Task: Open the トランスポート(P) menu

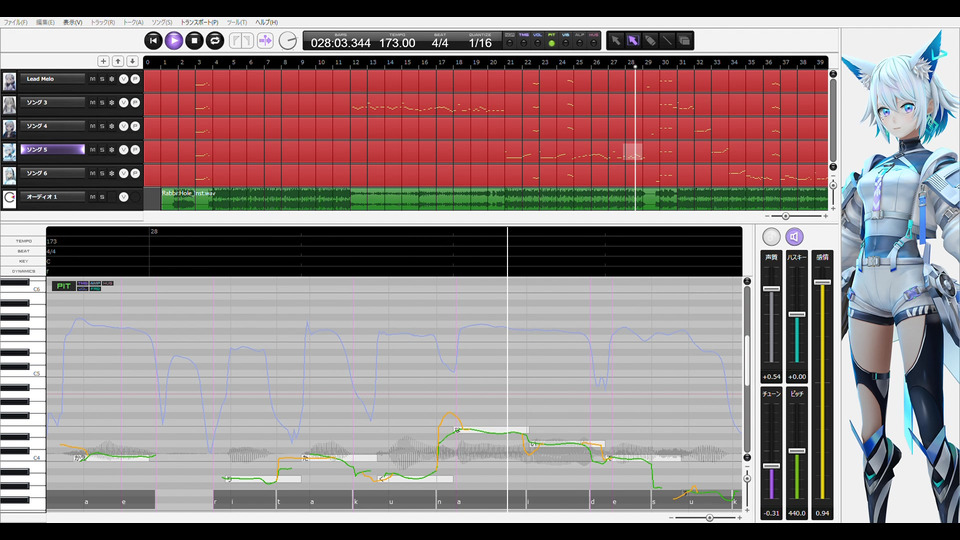Action: pyautogui.click(x=199, y=23)
